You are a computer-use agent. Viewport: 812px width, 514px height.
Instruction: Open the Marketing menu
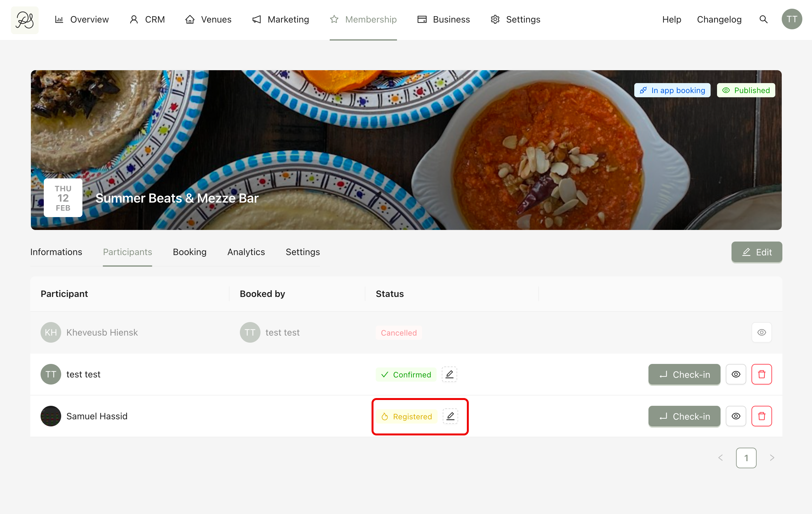pos(280,20)
